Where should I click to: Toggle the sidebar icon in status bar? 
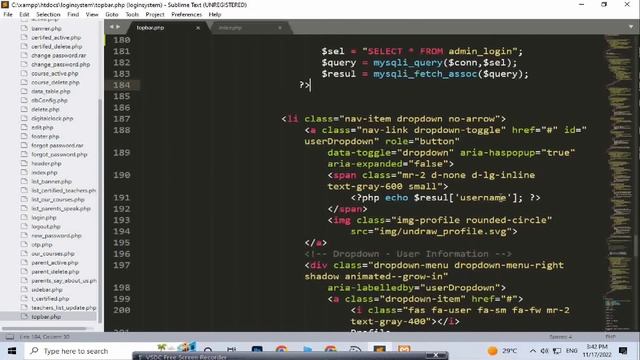[9, 337]
